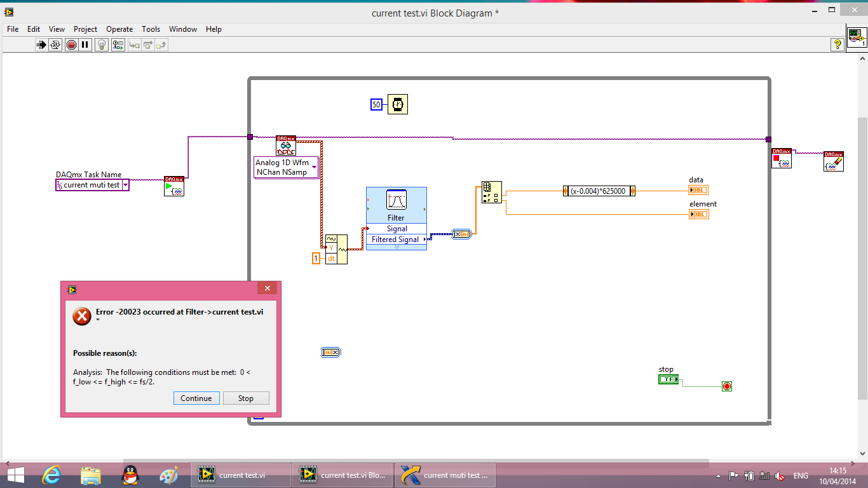The height and width of the screenshot is (488, 868).
Task: Click the Step Out toolbar icon
Action: [x=161, y=44]
